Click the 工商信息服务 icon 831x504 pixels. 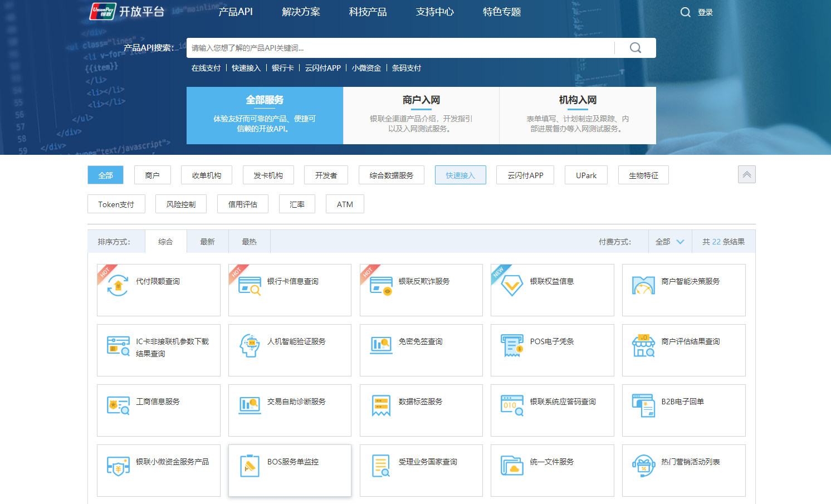coord(118,406)
